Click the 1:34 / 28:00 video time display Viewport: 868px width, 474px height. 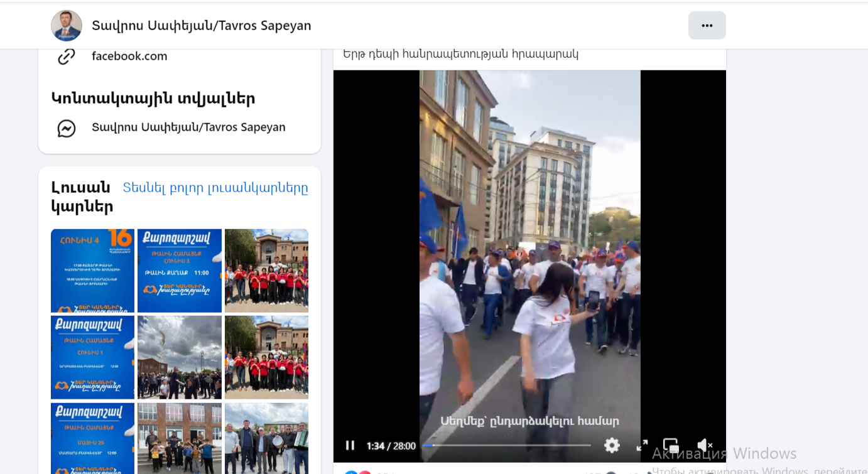391,446
